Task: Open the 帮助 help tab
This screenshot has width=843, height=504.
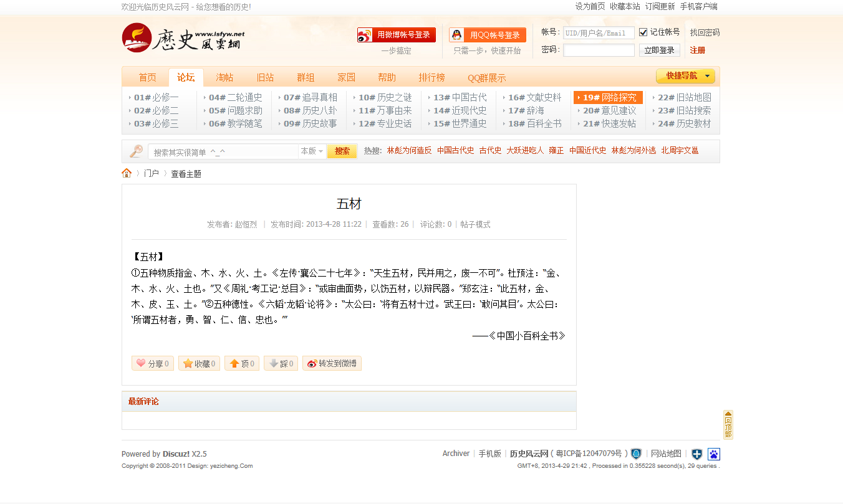Action: tap(387, 77)
